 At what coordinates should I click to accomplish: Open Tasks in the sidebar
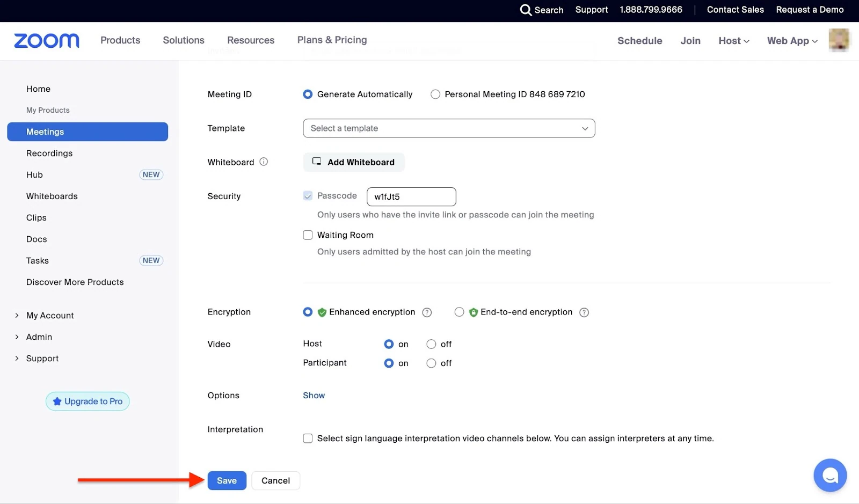[x=38, y=261]
